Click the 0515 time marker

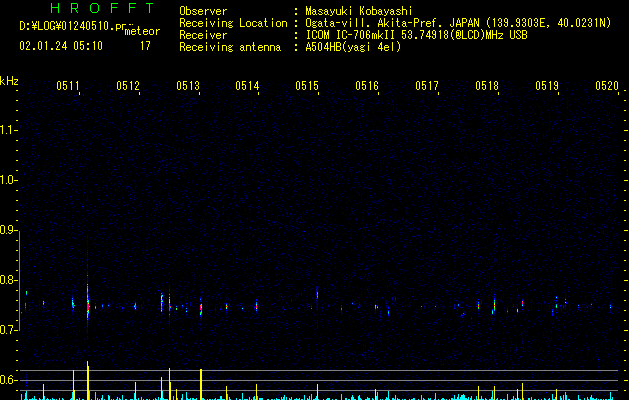point(307,85)
